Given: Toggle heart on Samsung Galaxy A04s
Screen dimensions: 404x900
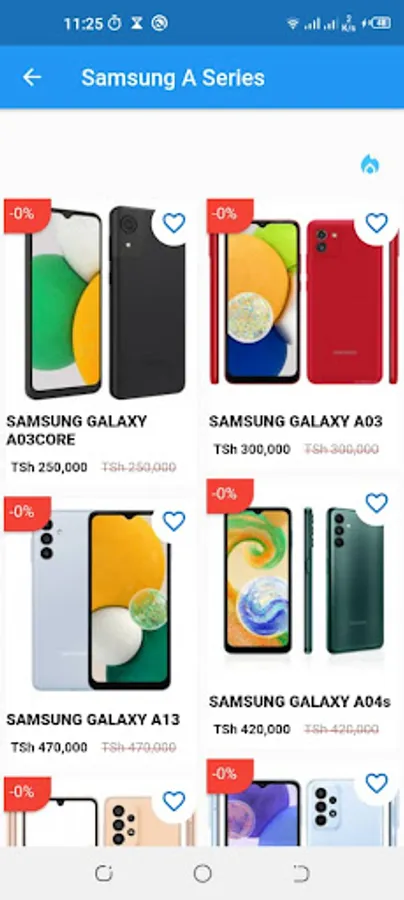Looking at the screenshot, I should (x=376, y=503).
